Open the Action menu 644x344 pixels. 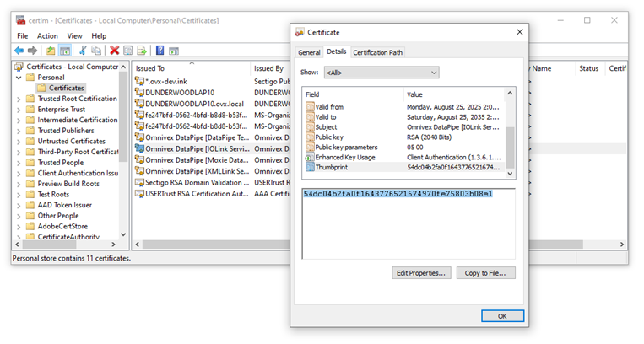47,36
